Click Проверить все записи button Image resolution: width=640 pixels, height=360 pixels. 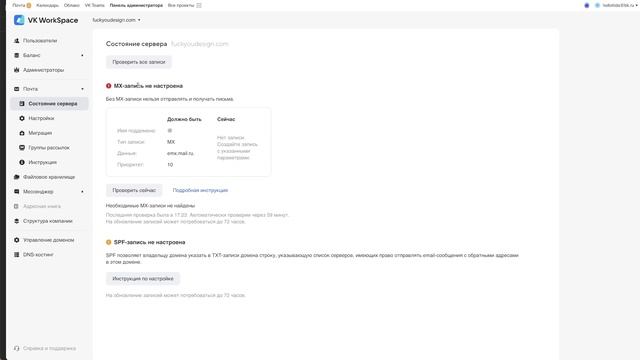point(139,62)
